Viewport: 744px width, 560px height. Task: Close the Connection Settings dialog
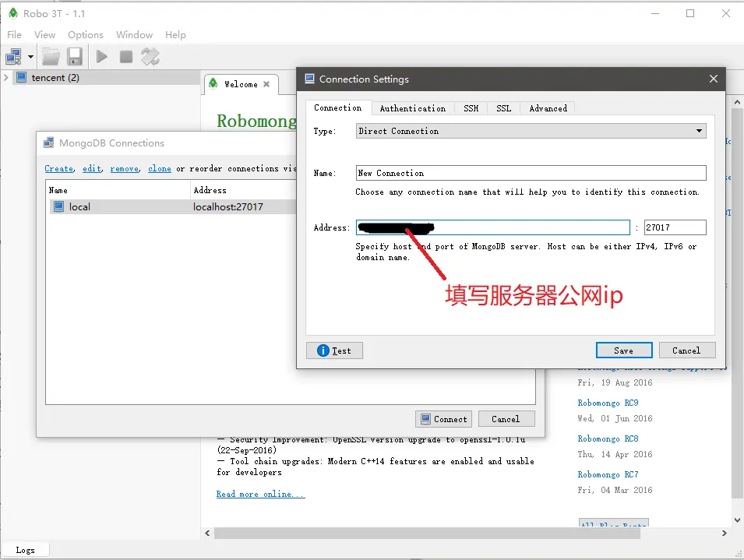tap(713, 79)
